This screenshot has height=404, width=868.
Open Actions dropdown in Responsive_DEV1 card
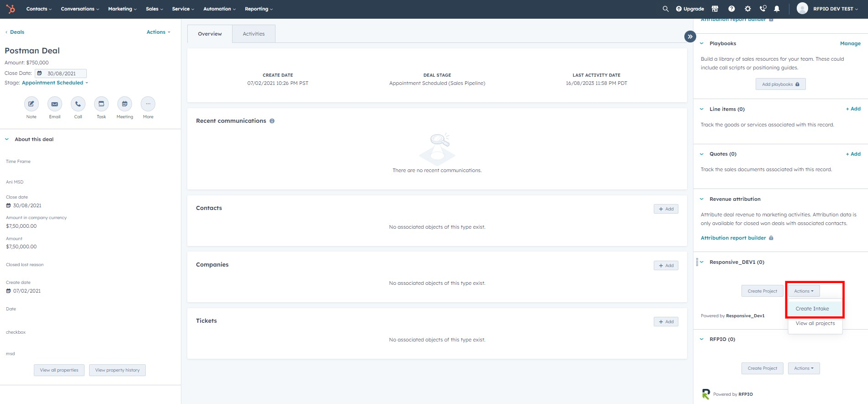pyautogui.click(x=804, y=291)
